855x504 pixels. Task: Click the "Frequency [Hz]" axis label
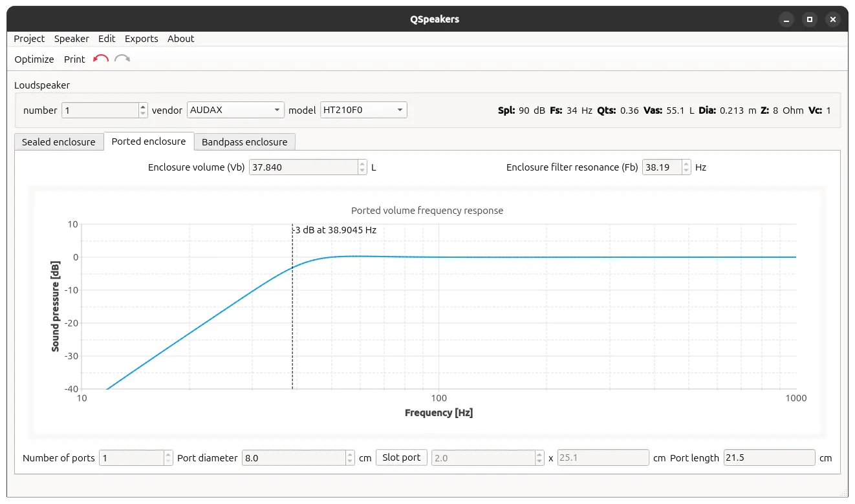click(x=438, y=413)
